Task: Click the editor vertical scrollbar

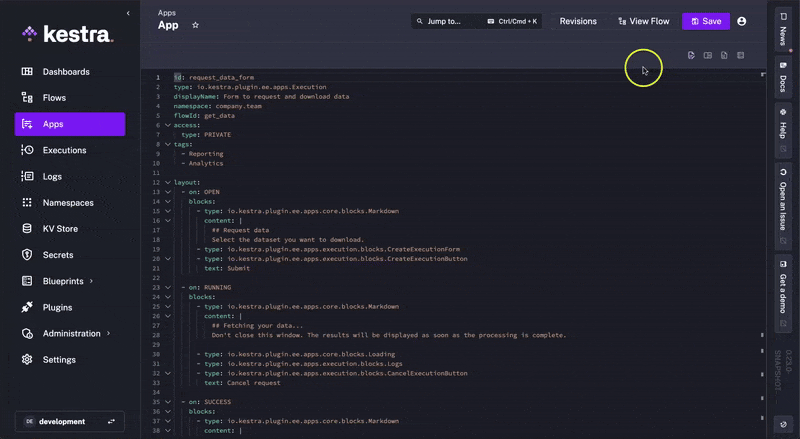Action: point(763,250)
